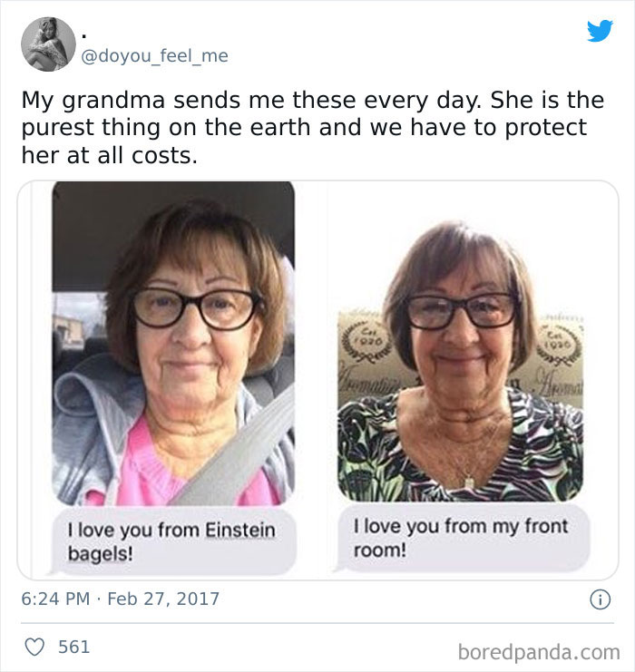This screenshot has height=672, width=635.
Task: Click the "I love you from my front room!" bubble
Action: pos(463,539)
